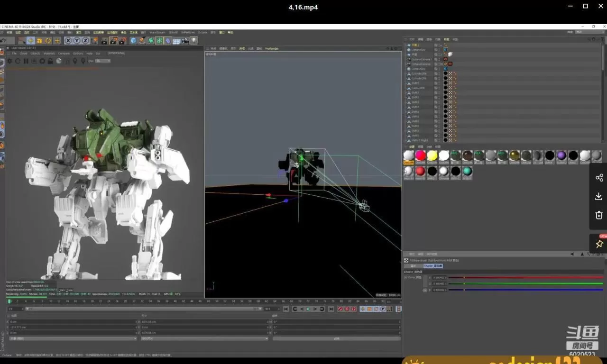Viewport: 607px width, 364px height.
Task: Click the Light object icon in toolbar
Action: point(194,41)
